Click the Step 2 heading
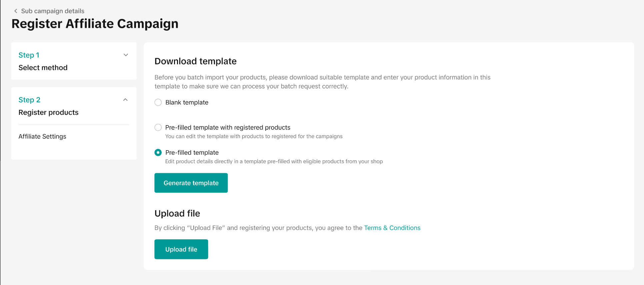The height and width of the screenshot is (285, 644). pos(29,100)
